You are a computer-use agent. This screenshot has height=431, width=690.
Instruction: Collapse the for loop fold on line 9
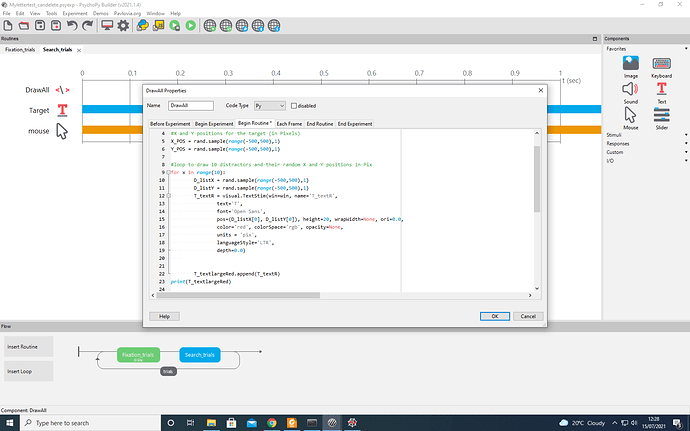tap(168, 173)
